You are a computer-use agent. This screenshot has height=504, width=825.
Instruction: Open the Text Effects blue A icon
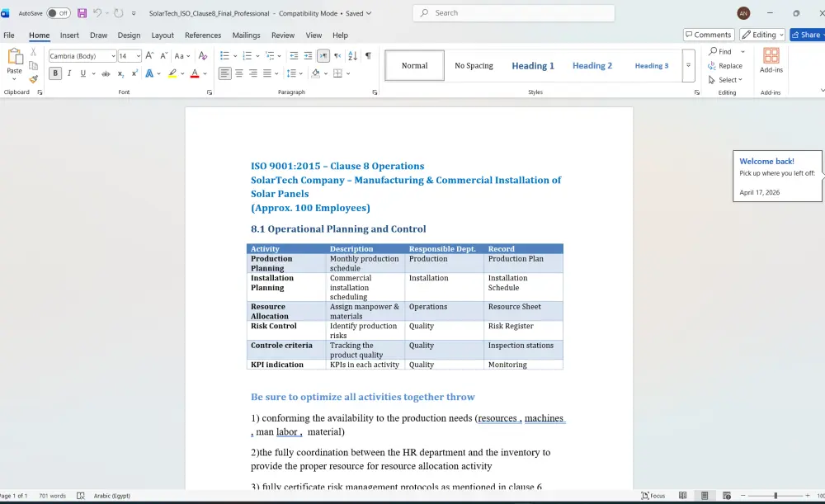coord(149,73)
